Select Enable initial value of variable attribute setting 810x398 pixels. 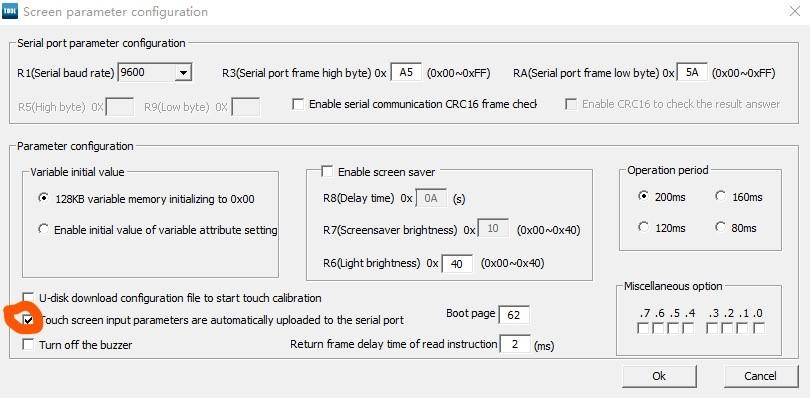pyautogui.click(x=44, y=229)
